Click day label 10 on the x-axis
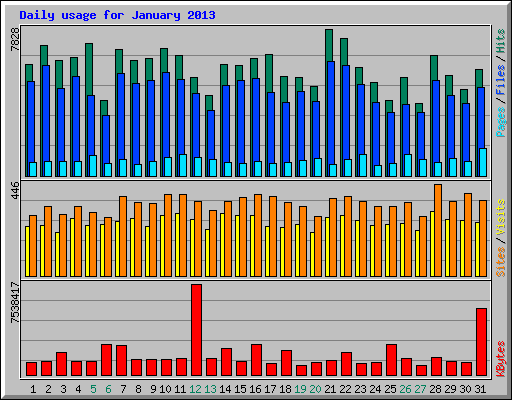 click(165, 389)
